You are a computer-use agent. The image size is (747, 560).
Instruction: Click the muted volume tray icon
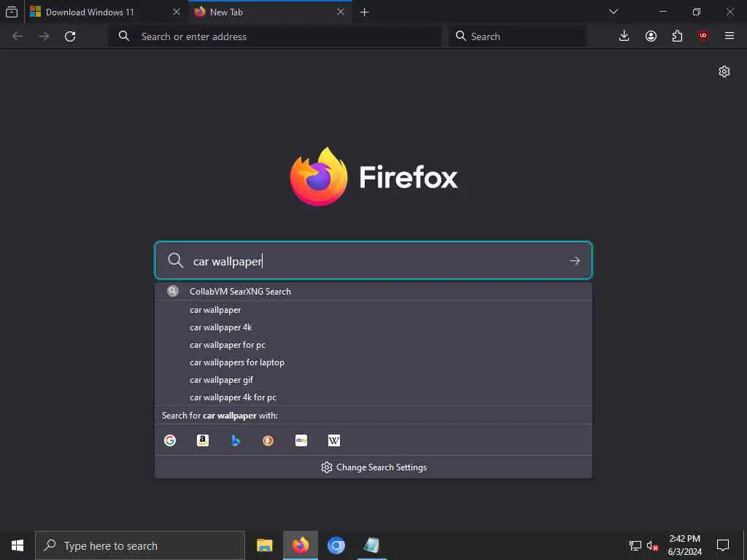(x=652, y=545)
